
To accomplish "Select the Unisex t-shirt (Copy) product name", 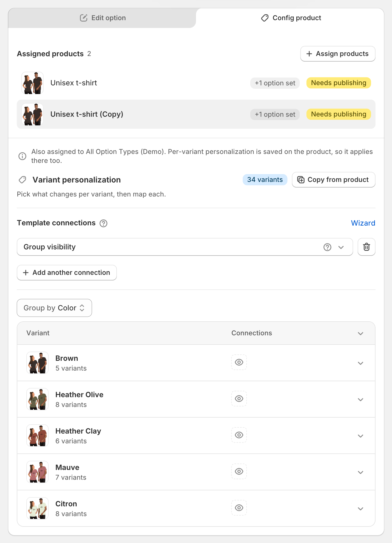I will (87, 114).
